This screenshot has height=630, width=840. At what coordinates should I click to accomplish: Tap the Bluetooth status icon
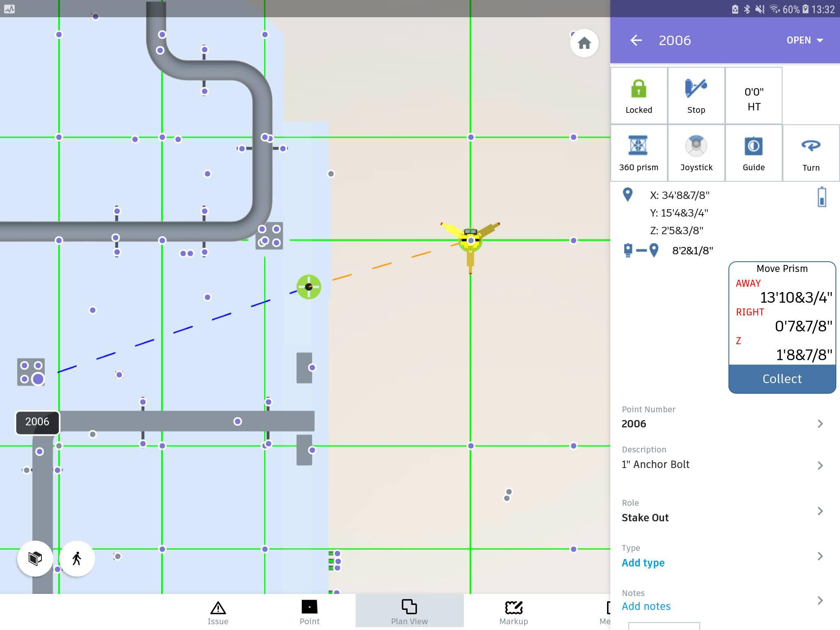click(x=747, y=9)
